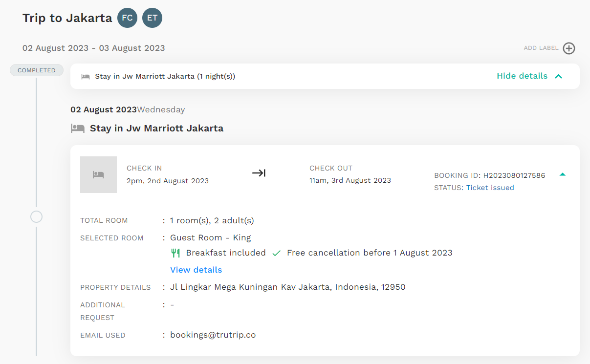Click the free cancellation checkmark icon

(277, 253)
